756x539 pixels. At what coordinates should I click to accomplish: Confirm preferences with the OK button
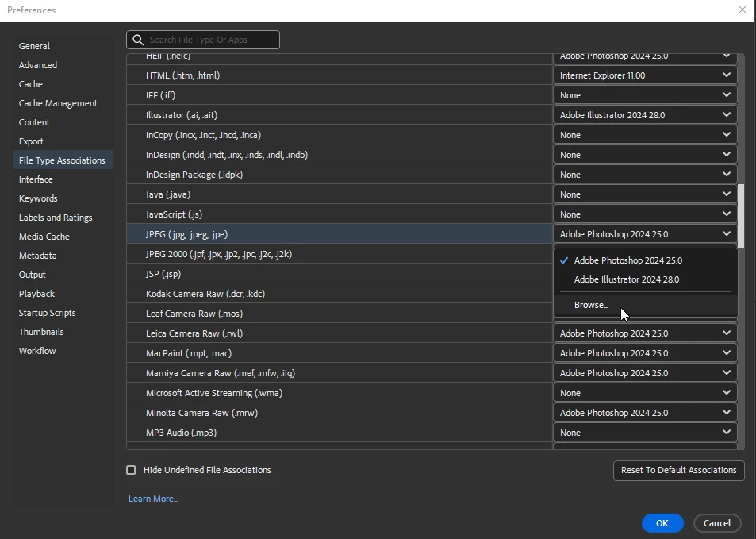[x=662, y=523]
